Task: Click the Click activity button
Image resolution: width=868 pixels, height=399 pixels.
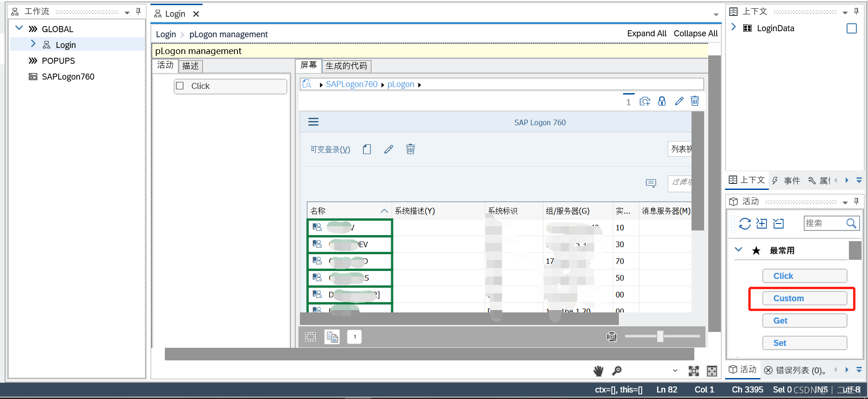Action: point(805,276)
